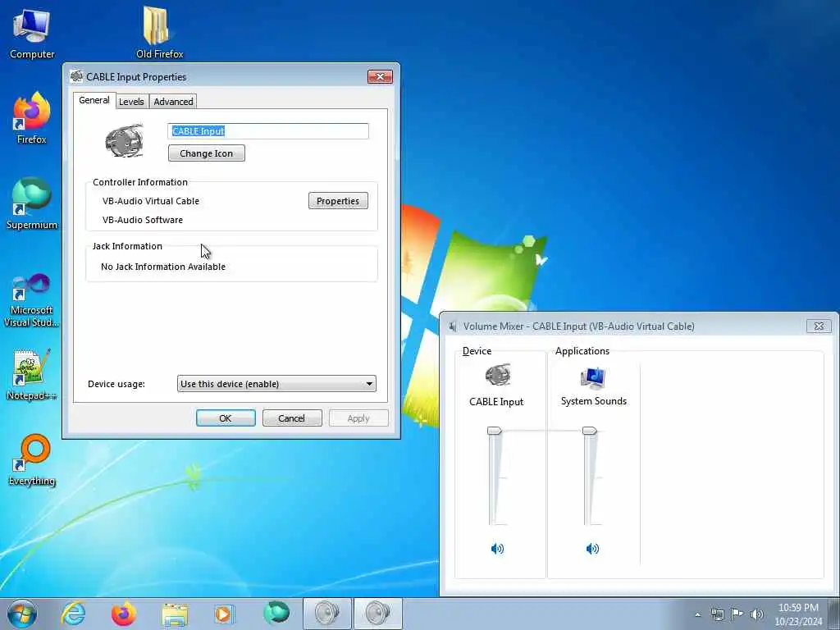840x630 pixels.
Task: Open Windows Explorer from the taskbar
Action: pyautogui.click(x=175, y=614)
